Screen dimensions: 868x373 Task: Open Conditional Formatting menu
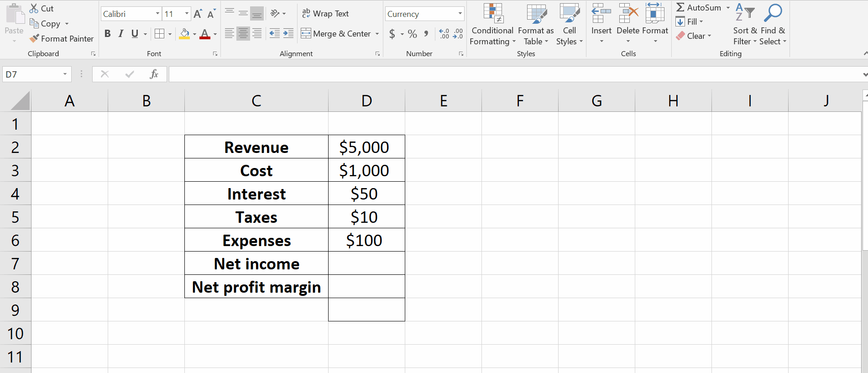point(492,24)
